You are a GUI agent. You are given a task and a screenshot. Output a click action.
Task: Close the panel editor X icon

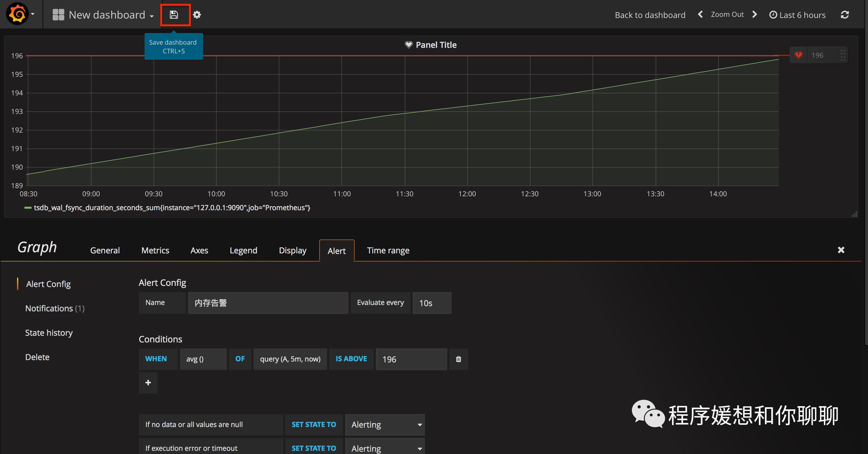click(841, 250)
